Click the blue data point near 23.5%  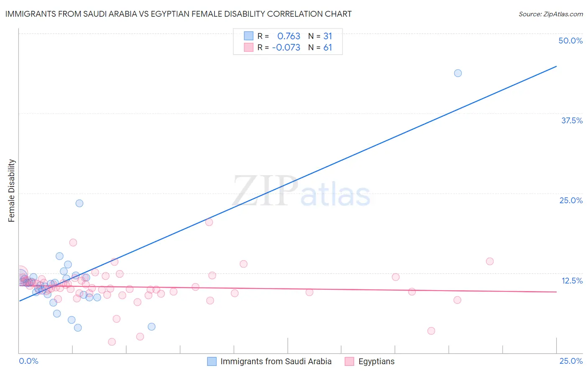click(x=79, y=203)
